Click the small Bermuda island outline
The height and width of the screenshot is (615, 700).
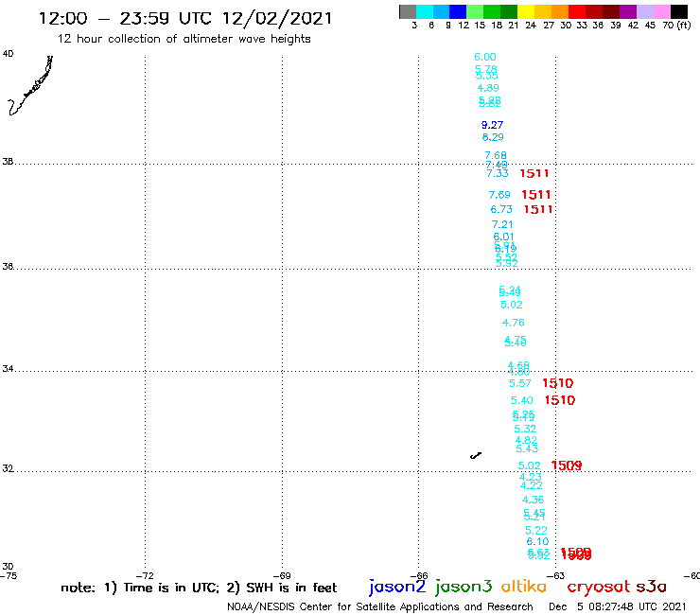click(x=476, y=455)
